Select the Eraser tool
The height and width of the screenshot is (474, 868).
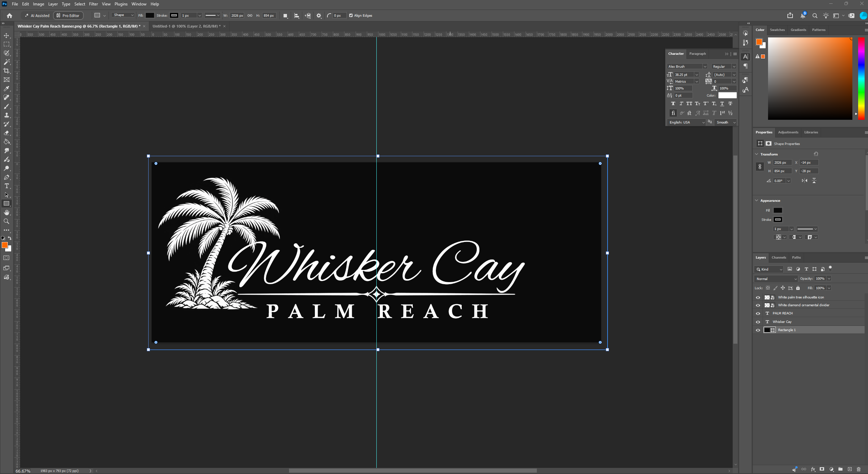(6, 133)
